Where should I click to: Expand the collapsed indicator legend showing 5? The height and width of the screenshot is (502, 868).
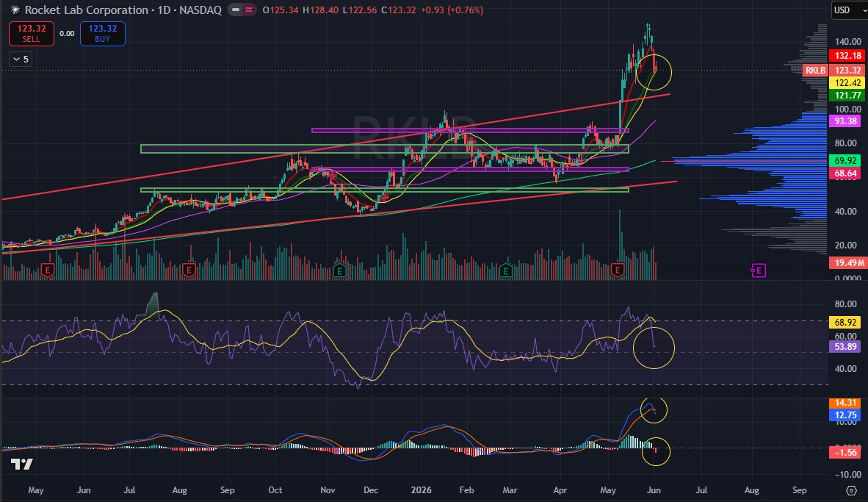(x=21, y=60)
